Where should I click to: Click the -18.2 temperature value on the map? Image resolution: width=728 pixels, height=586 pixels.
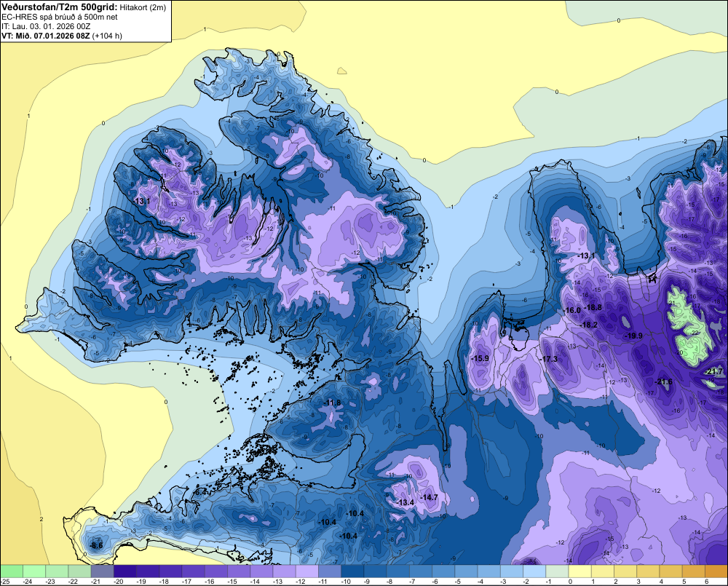coord(589,325)
